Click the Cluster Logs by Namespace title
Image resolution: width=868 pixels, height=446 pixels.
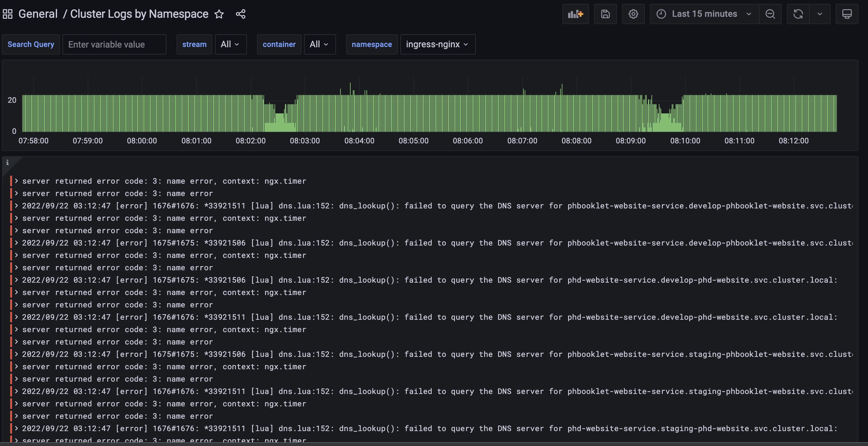click(139, 14)
